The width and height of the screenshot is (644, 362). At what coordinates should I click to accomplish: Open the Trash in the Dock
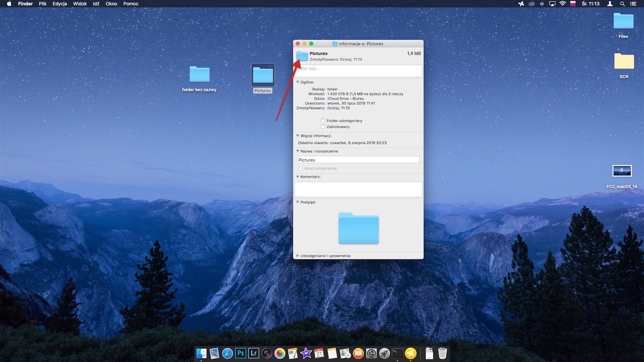[442, 353]
